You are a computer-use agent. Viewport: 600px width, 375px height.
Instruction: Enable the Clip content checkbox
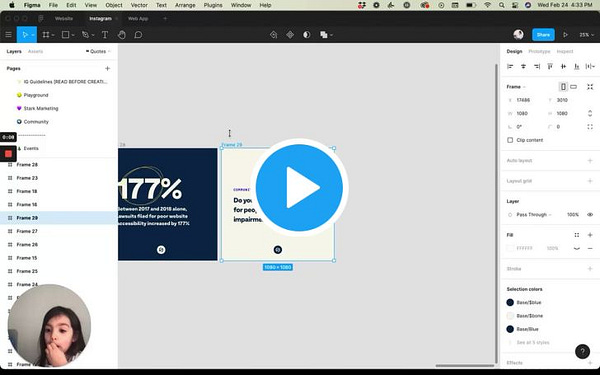[x=510, y=140]
